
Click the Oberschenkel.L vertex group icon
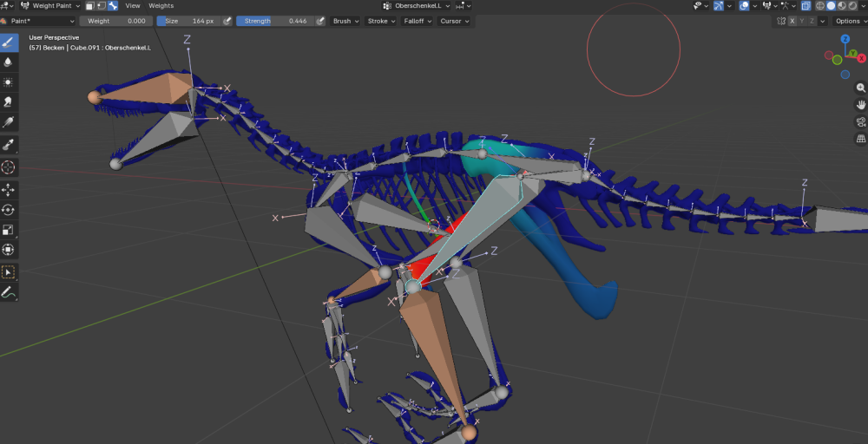coord(386,5)
